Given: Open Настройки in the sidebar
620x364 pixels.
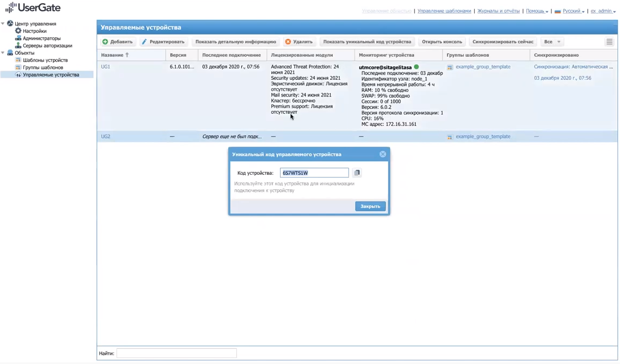Looking at the screenshot, I should pyautogui.click(x=35, y=31).
